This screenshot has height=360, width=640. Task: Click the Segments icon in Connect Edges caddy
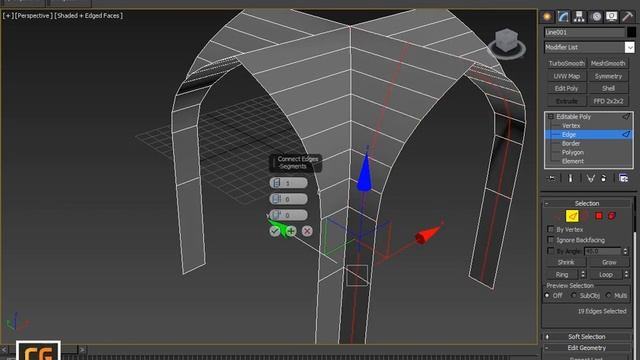277,183
